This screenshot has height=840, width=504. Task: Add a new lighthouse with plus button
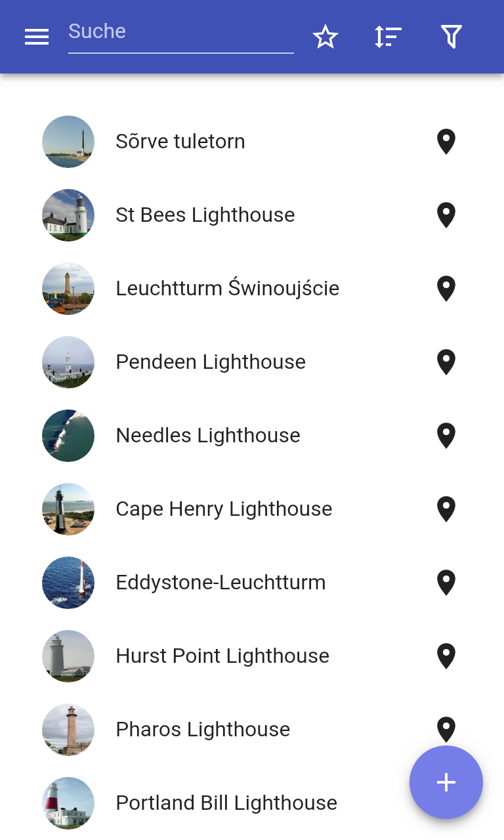(x=446, y=782)
